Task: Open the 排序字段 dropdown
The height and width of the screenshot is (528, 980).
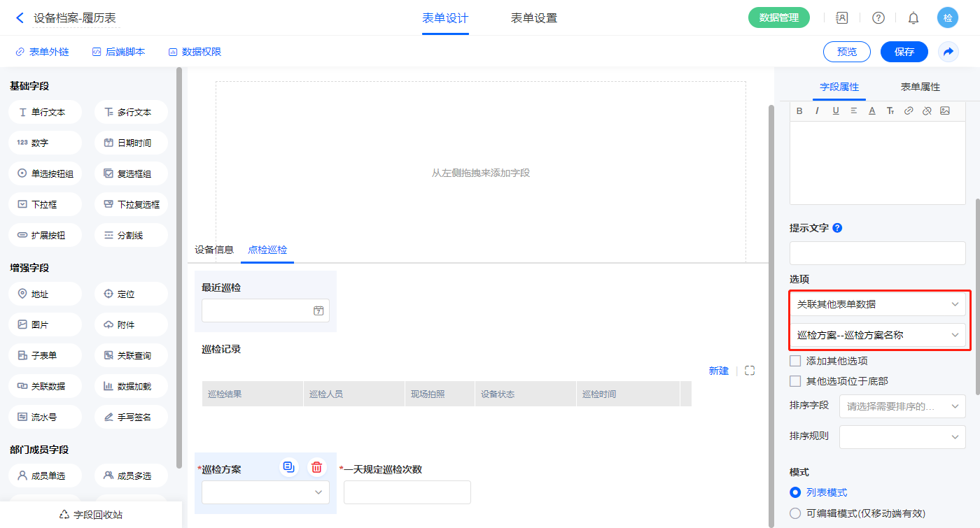Action: pos(902,406)
